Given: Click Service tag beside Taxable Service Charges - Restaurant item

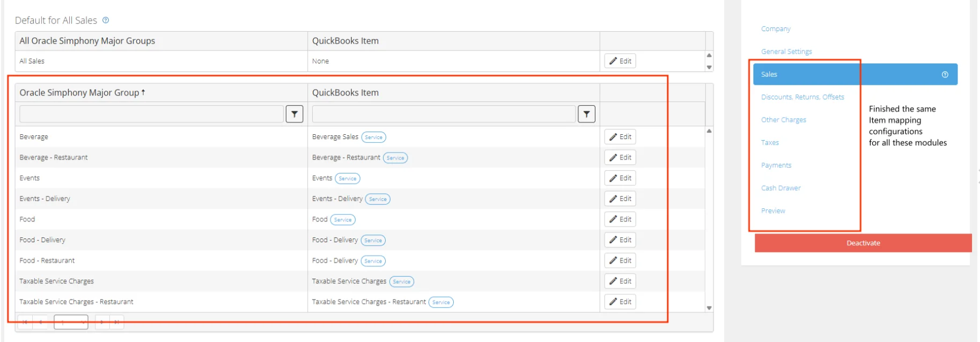Looking at the screenshot, I should tap(441, 302).
